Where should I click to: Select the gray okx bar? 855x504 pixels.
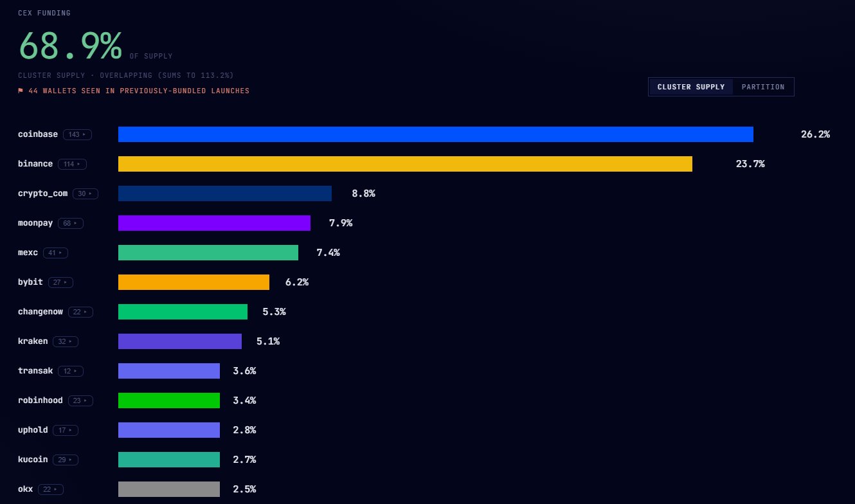coord(169,489)
